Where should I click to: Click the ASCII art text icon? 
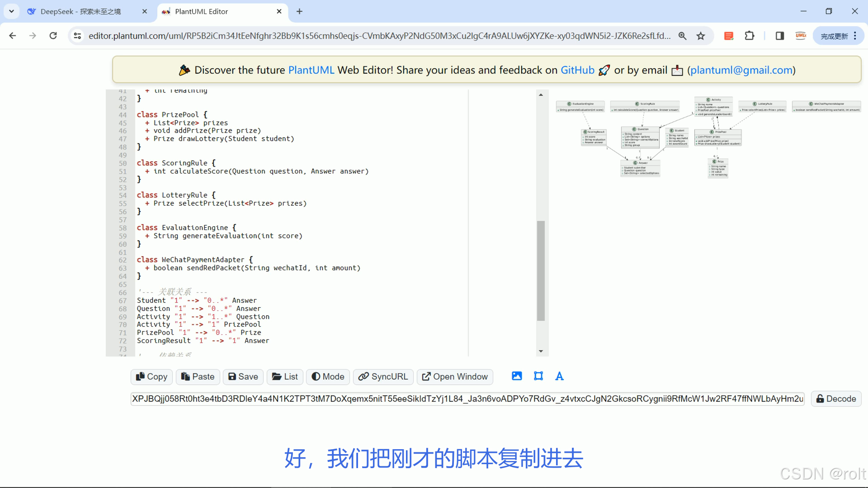click(559, 376)
